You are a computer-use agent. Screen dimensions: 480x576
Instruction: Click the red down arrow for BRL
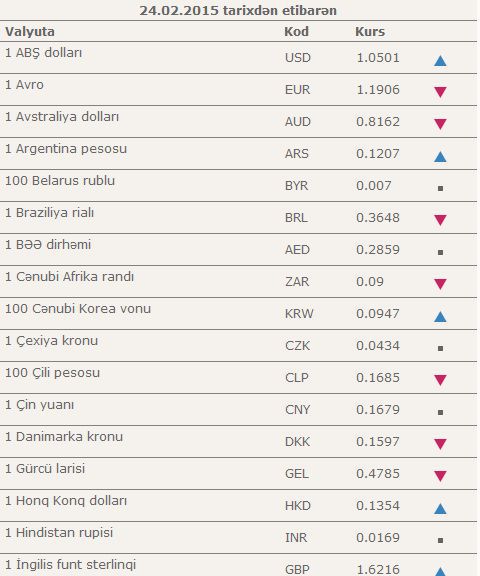(x=440, y=220)
